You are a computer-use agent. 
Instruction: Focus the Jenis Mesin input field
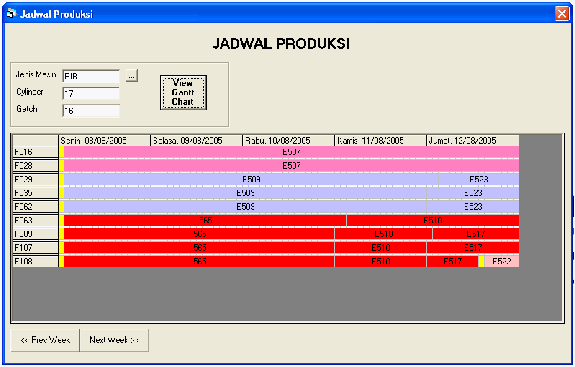[91, 76]
